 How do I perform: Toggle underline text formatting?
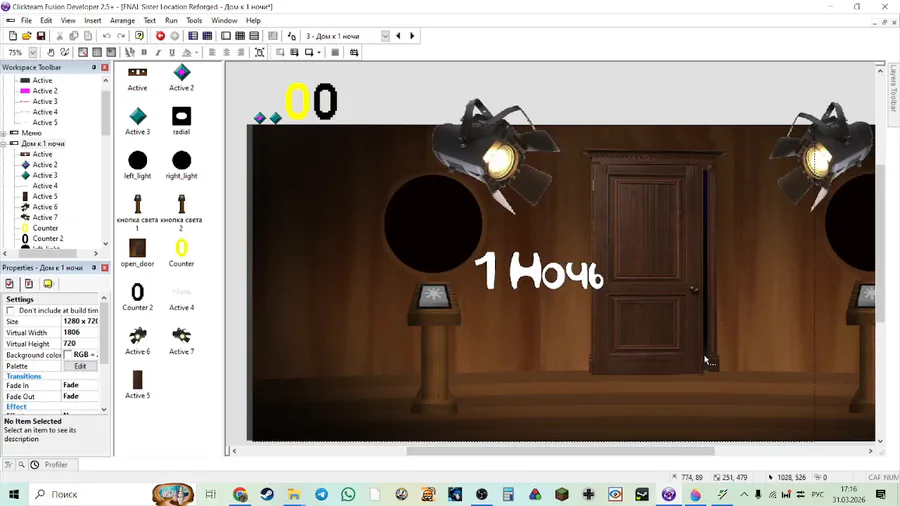coord(172,52)
